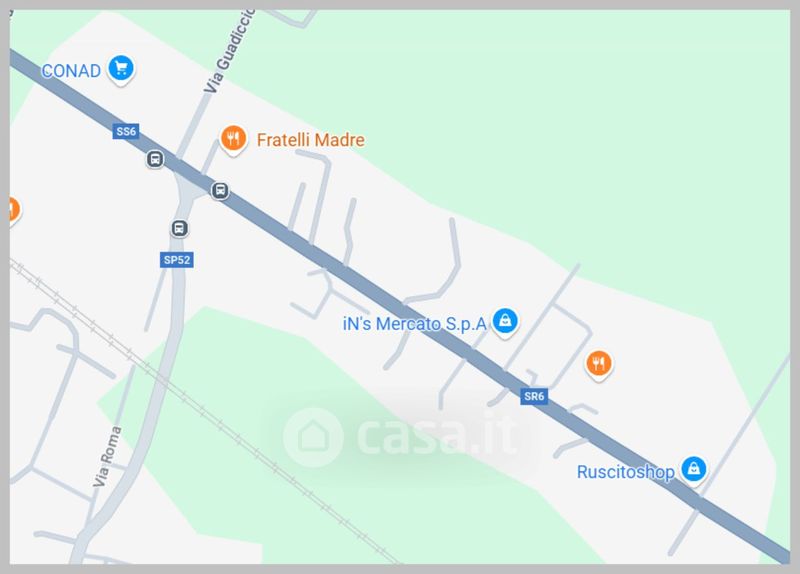Click the partial orange pin at left edge
The width and height of the screenshot is (800, 574).
point(14,211)
